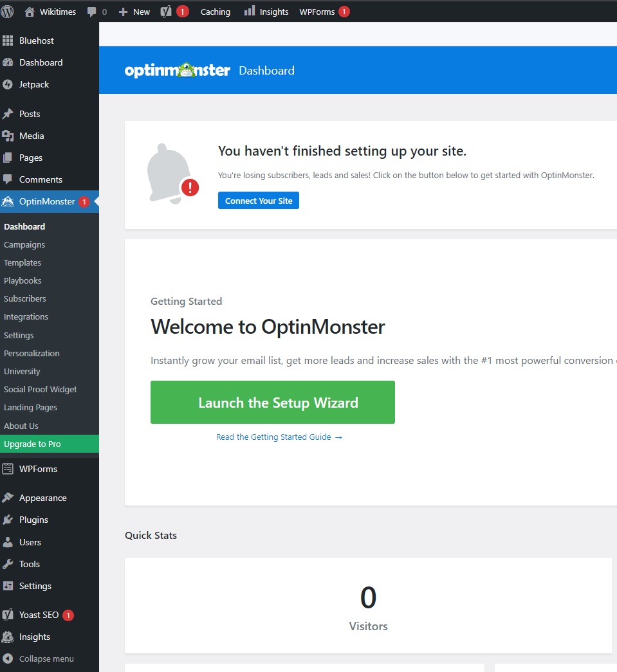Click the Pages icon in sidebar
Screen dimensions: 617x672
coord(8,158)
